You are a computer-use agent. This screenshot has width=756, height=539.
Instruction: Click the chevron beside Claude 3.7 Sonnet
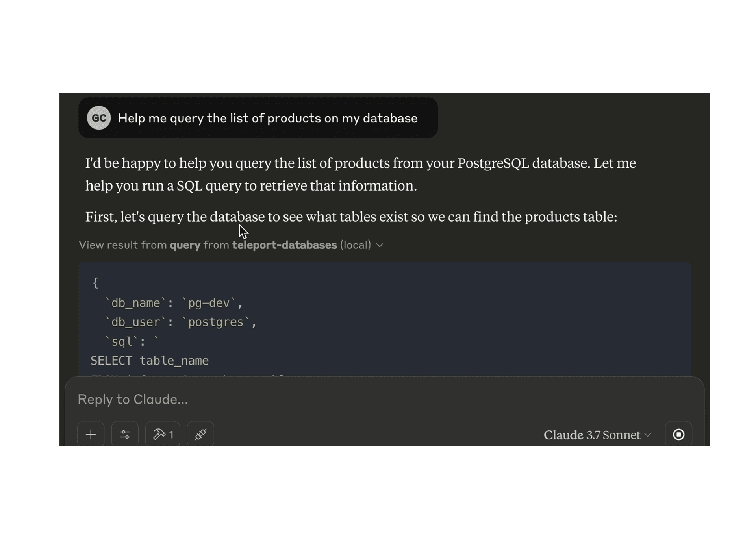648,435
